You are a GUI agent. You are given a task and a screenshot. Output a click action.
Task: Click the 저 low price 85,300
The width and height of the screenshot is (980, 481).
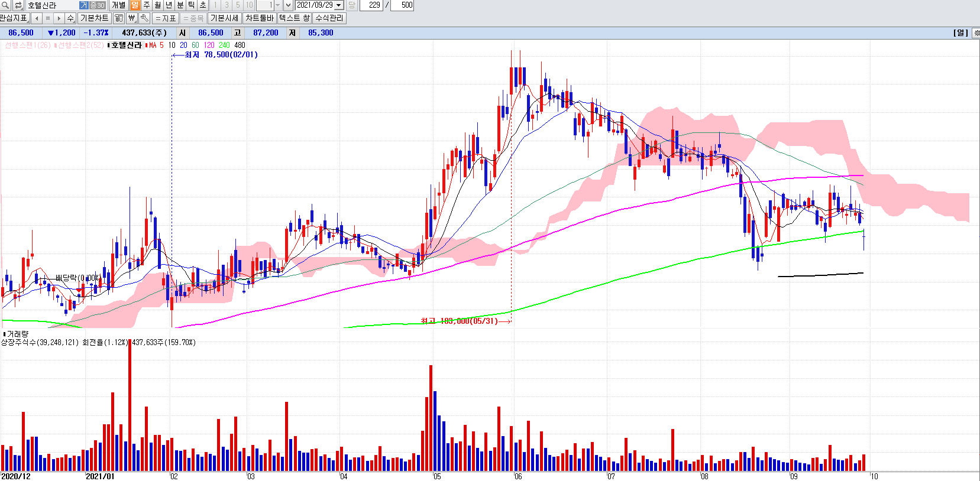click(321, 33)
